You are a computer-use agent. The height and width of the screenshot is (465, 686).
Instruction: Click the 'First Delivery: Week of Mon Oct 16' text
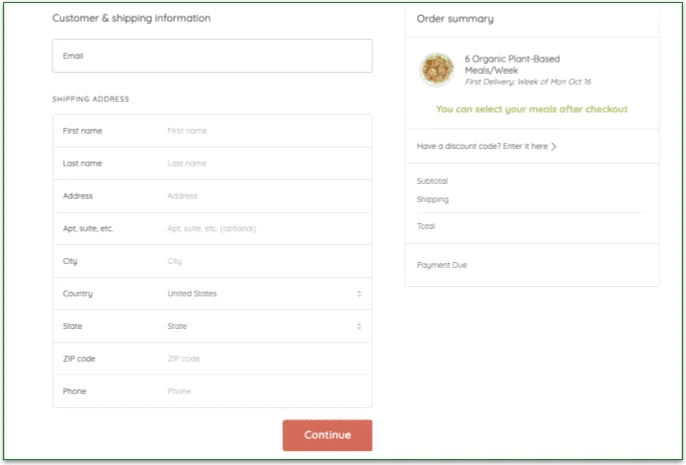[528, 82]
